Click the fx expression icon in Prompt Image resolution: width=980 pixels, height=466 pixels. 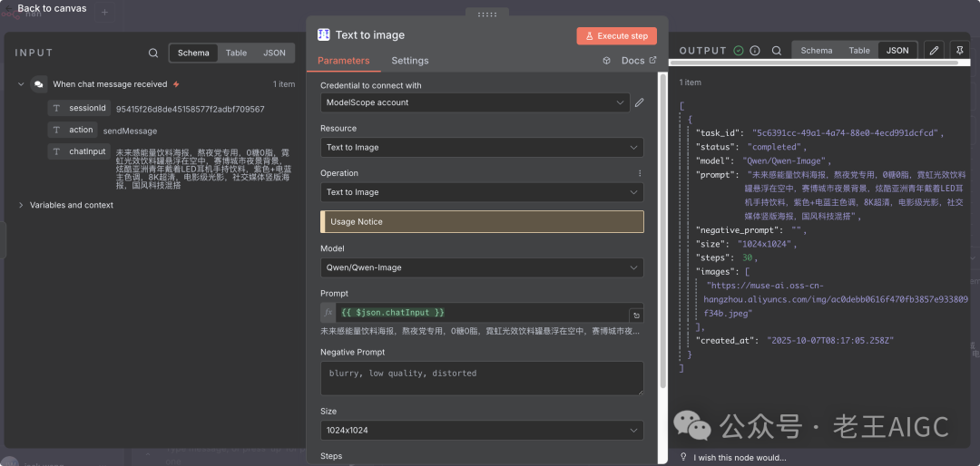pyautogui.click(x=328, y=313)
